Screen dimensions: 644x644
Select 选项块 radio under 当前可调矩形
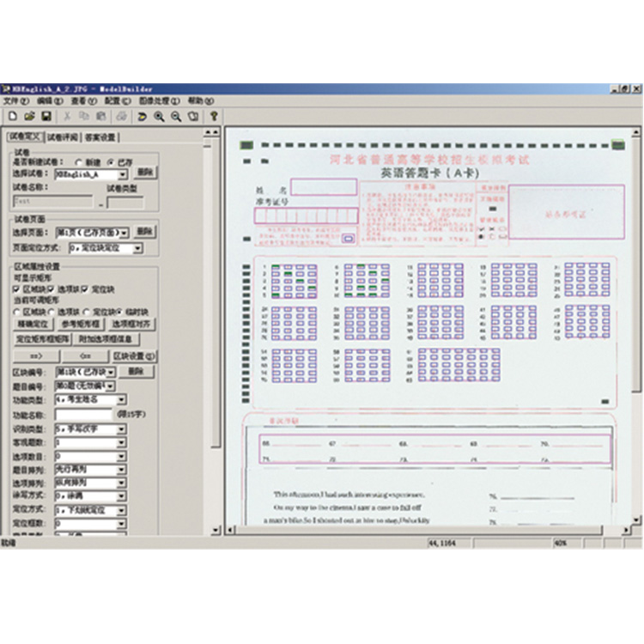click(x=51, y=313)
